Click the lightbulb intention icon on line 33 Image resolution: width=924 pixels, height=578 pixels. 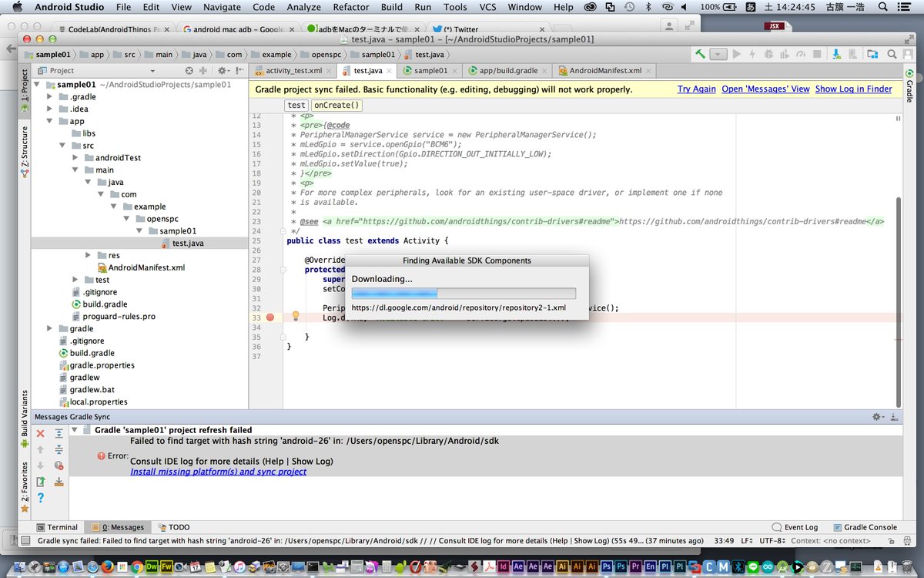click(295, 316)
